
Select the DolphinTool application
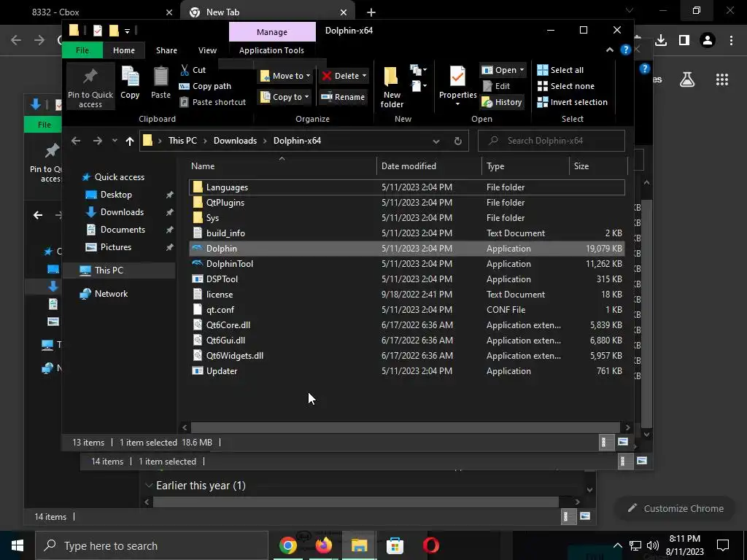407,264
